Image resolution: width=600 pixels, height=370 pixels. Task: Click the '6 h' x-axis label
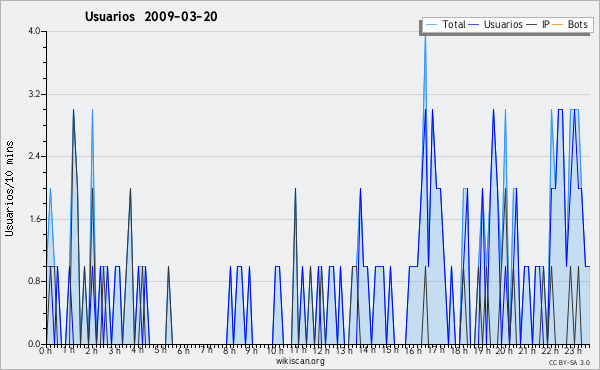183,351
